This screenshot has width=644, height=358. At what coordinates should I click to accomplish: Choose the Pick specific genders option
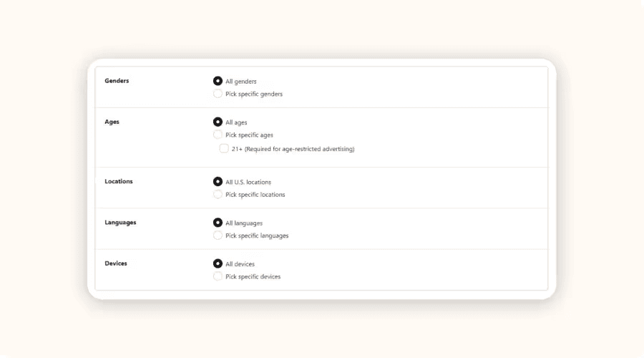tap(218, 94)
